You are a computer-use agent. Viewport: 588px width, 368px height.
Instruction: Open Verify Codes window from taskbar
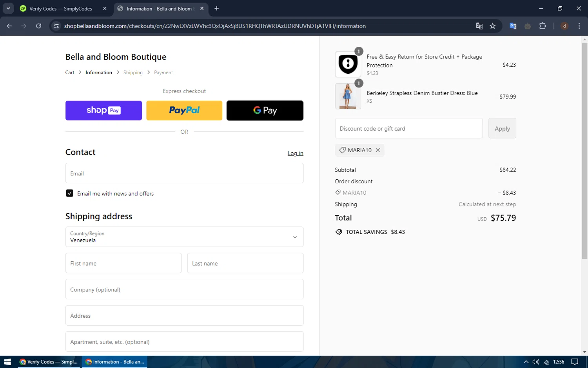(x=49, y=362)
